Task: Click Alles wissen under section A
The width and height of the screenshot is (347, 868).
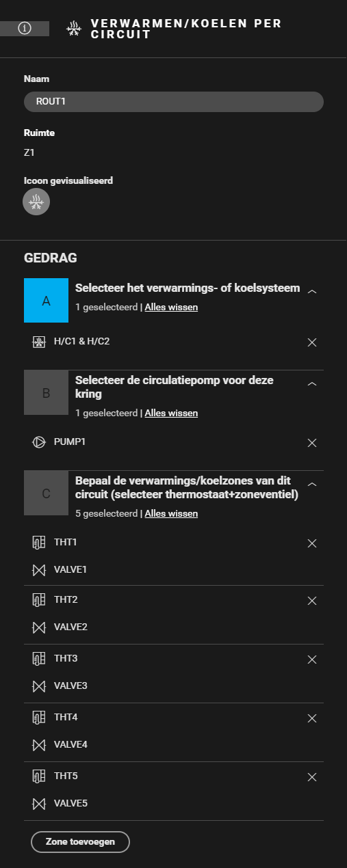Action: point(171,308)
